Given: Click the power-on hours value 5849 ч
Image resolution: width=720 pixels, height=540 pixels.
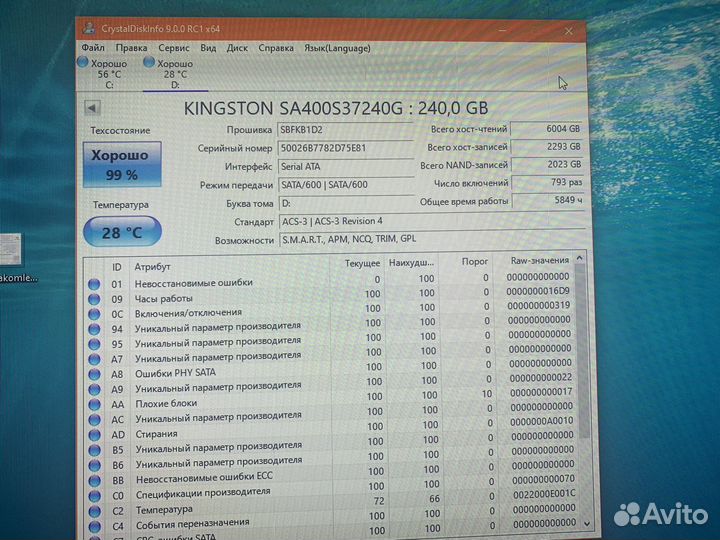Looking at the screenshot, I should [x=548, y=200].
